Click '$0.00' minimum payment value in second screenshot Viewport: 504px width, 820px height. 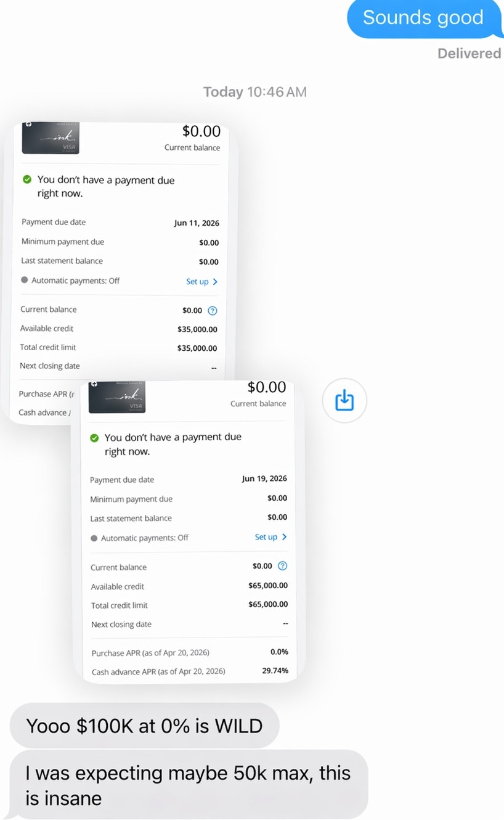pos(277,498)
